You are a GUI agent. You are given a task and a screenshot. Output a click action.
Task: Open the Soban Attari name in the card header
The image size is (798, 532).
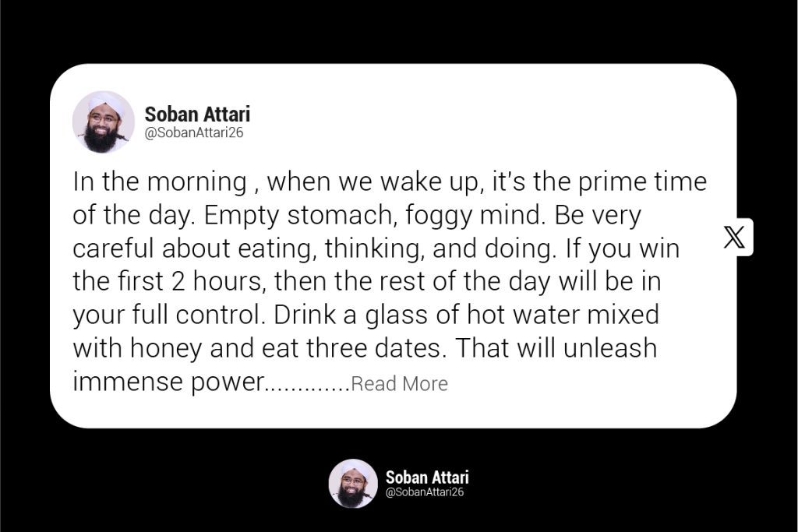click(x=197, y=115)
